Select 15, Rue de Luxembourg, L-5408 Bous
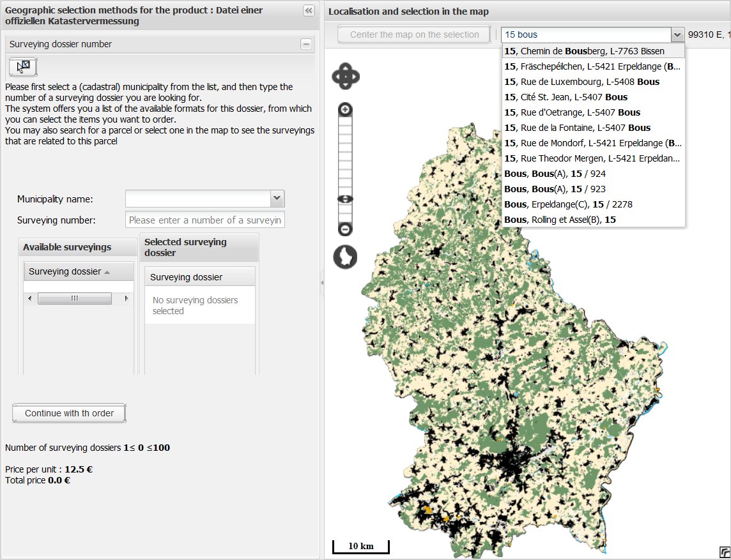The width and height of the screenshot is (731, 560). point(581,82)
